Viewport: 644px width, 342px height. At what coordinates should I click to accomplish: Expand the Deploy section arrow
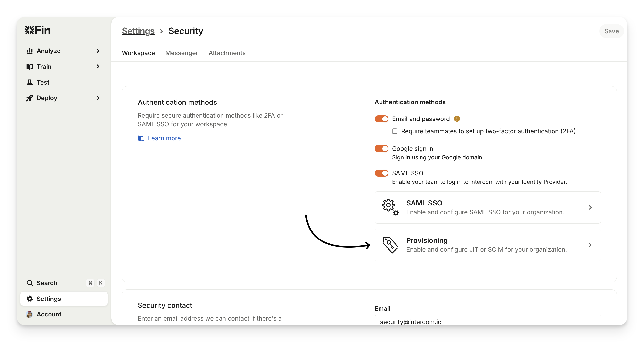tap(98, 98)
